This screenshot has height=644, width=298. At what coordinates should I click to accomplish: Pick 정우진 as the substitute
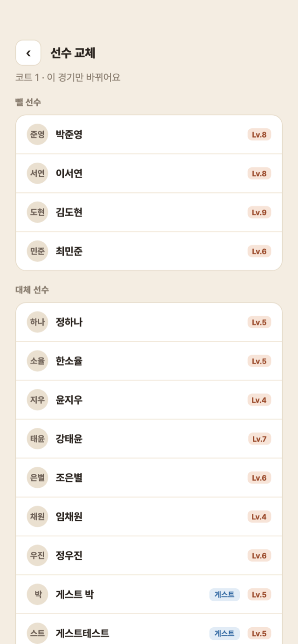click(x=149, y=556)
